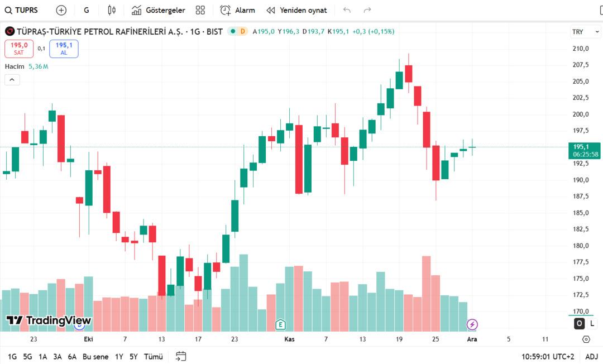Create a new Alarm

(237, 10)
